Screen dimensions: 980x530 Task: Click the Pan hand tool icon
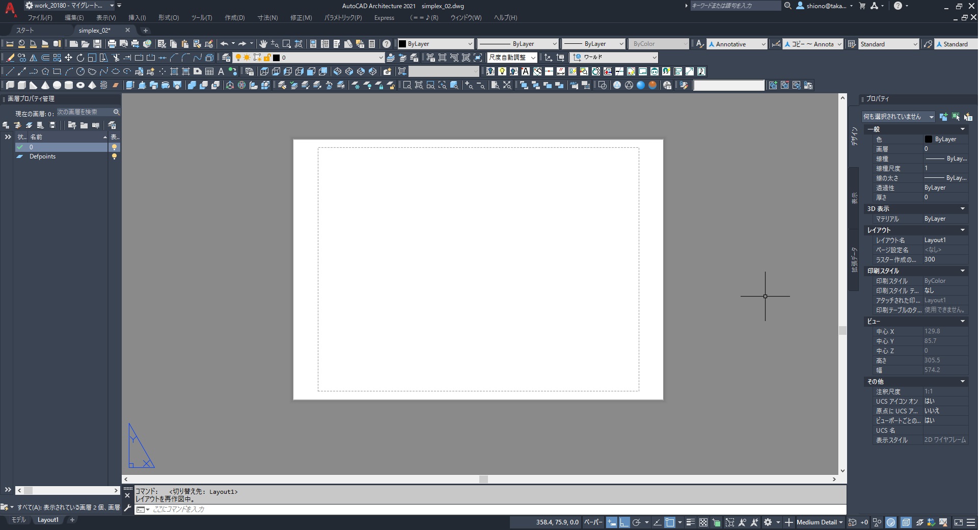click(x=263, y=44)
